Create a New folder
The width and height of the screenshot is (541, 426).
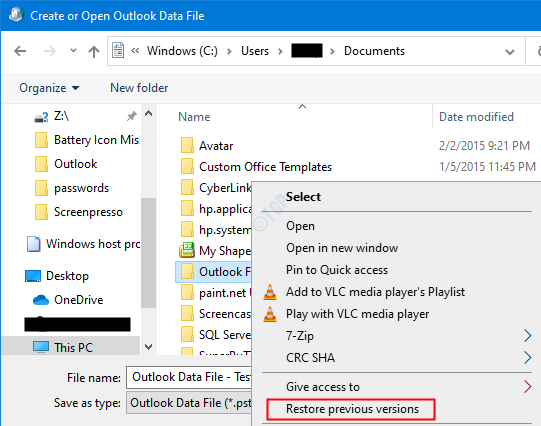point(139,88)
